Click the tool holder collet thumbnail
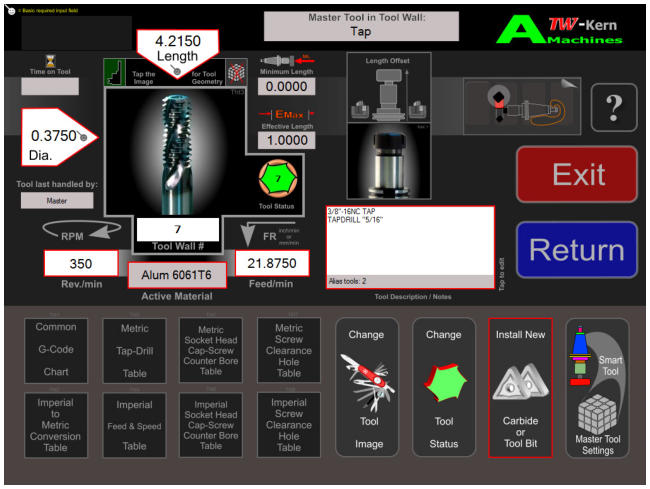The width and height of the screenshot is (650, 489). (x=388, y=161)
